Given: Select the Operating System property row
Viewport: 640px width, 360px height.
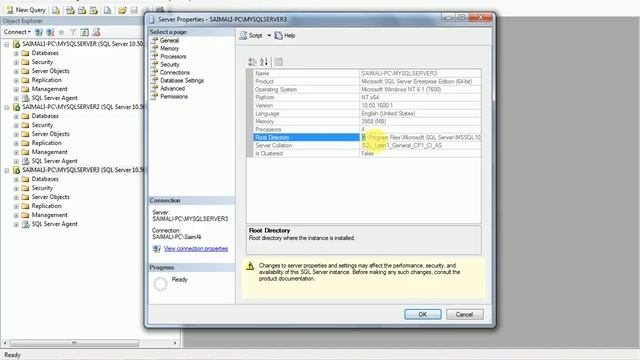Looking at the screenshot, I should click(367, 89).
